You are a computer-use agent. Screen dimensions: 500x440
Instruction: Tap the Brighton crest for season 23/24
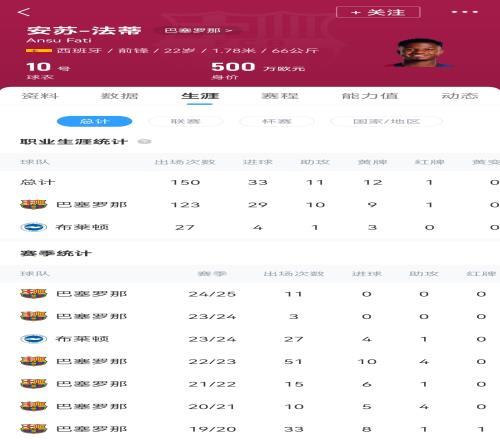click(x=34, y=339)
